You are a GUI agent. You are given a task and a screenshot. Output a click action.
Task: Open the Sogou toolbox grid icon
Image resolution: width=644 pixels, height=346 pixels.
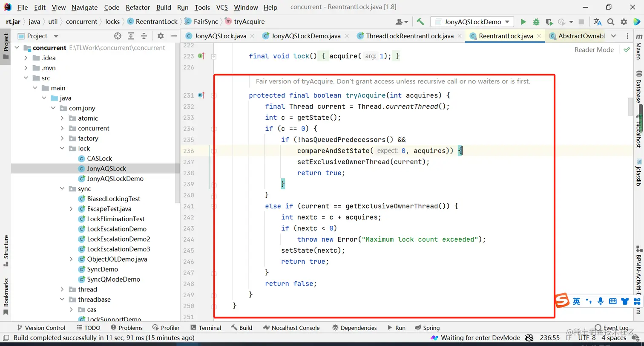(637, 301)
